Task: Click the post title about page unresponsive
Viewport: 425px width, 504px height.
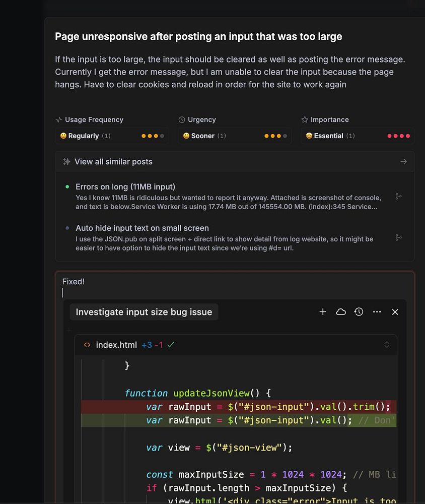Action: coord(198,36)
